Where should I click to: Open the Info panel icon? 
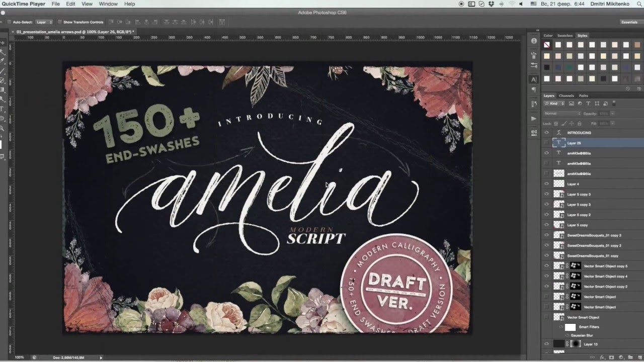[x=534, y=41]
